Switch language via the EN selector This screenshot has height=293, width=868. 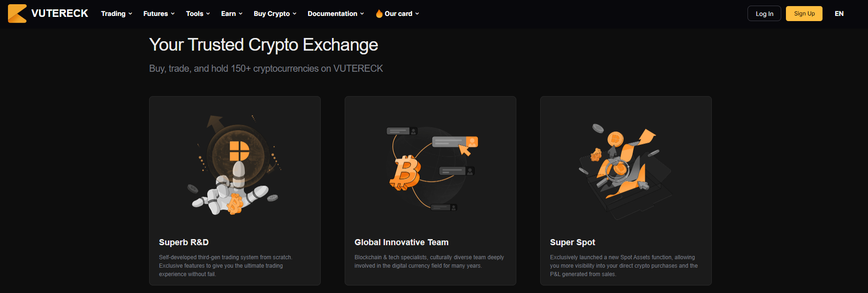[x=839, y=14]
